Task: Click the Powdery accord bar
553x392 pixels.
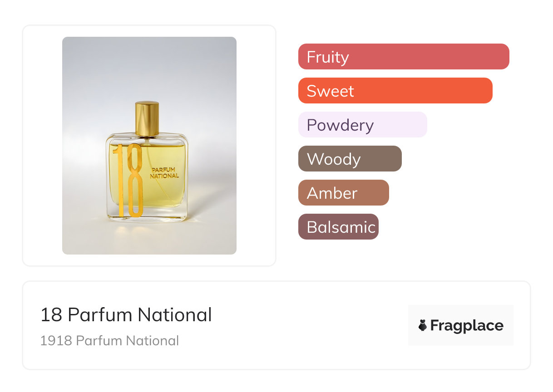Action: (362, 125)
